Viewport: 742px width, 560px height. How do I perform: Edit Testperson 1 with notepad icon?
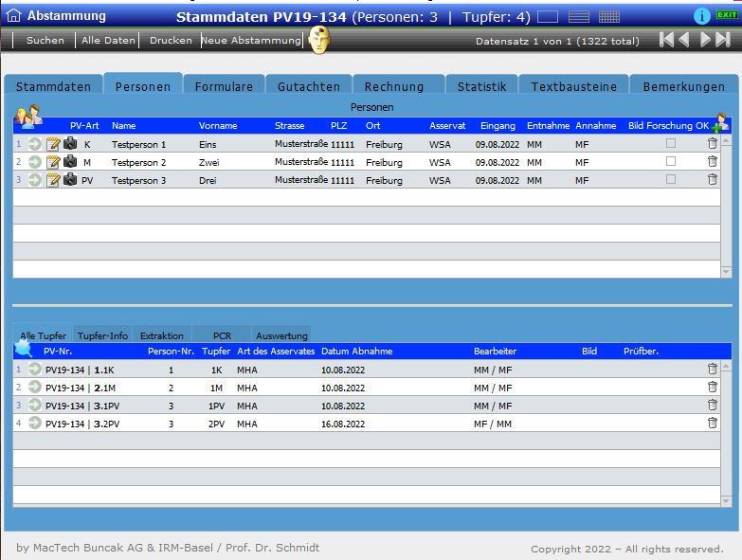pos(53,143)
